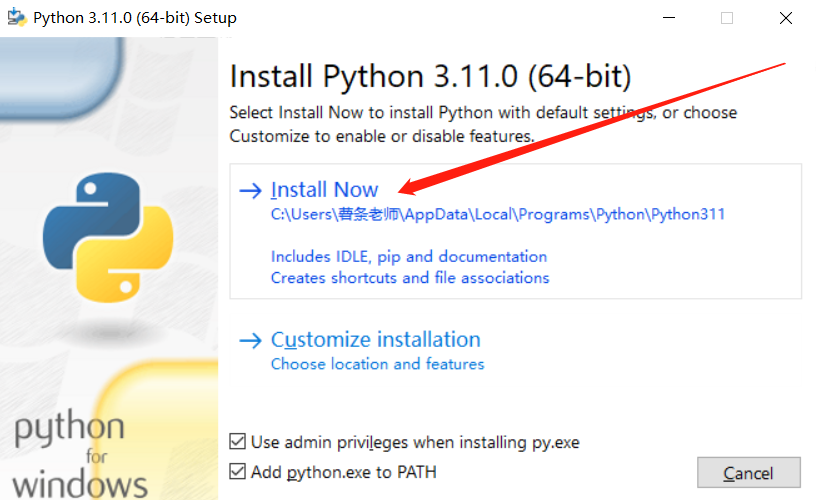The height and width of the screenshot is (500, 816).
Task: Open the Customize installation option
Action: (375, 340)
